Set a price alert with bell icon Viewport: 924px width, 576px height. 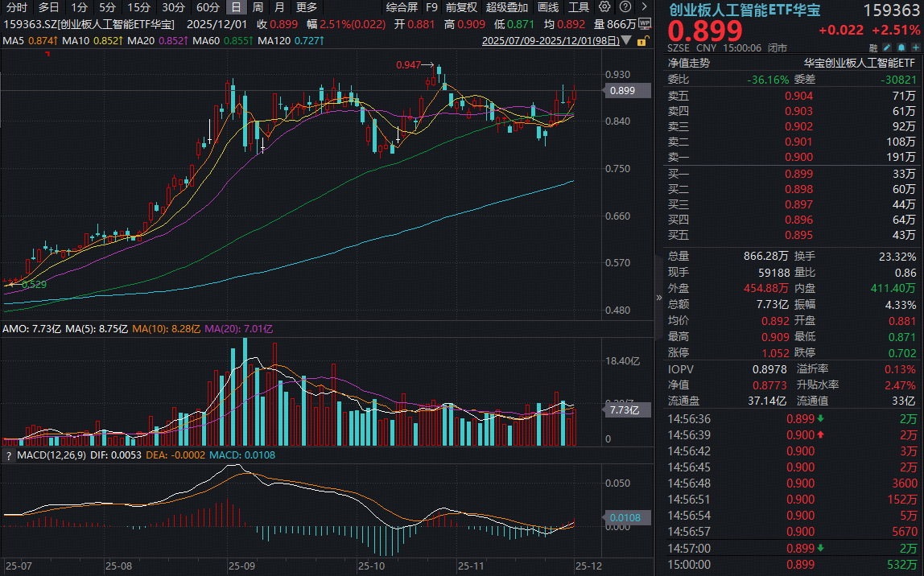tap(899, 48)
